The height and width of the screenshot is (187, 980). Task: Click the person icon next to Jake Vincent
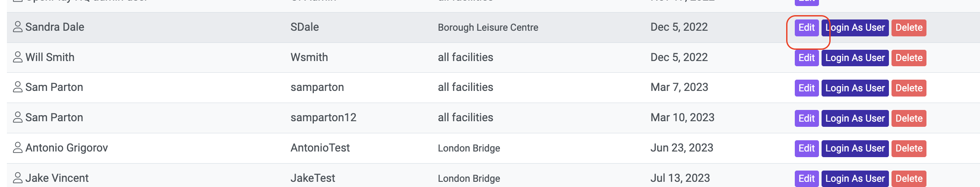18,178
